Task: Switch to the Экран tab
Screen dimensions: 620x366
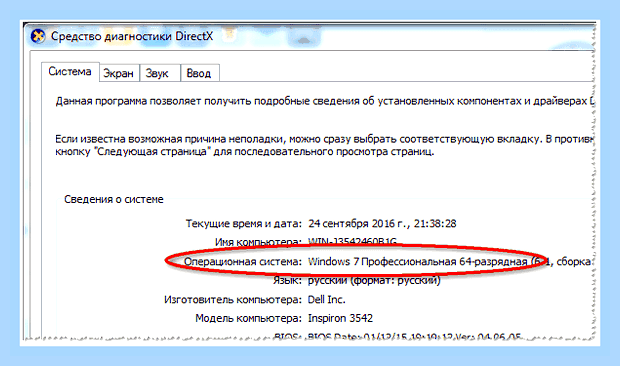Action: 119,73
